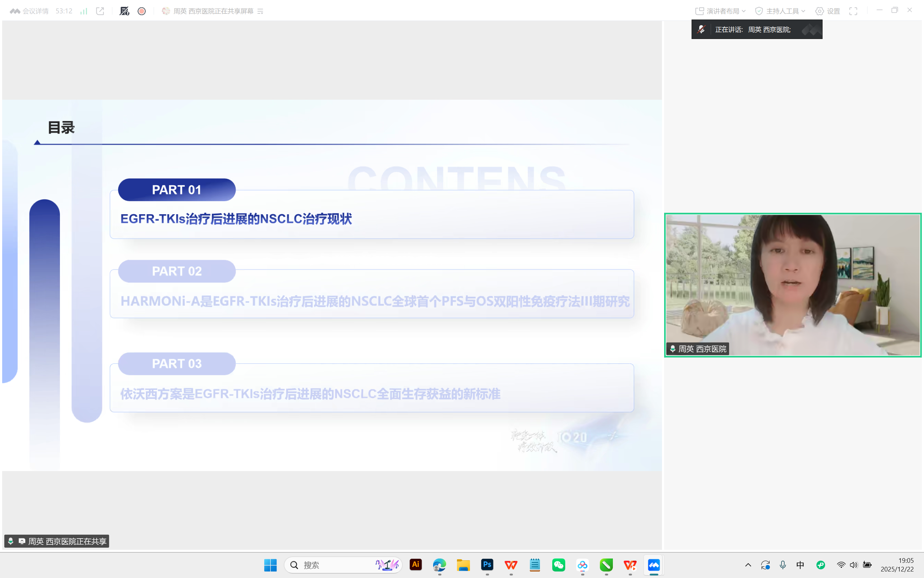924x578 pixels.
Task: Toggle the 中 input method indicator
Action: pyautogui.click(x=800, y=565)
